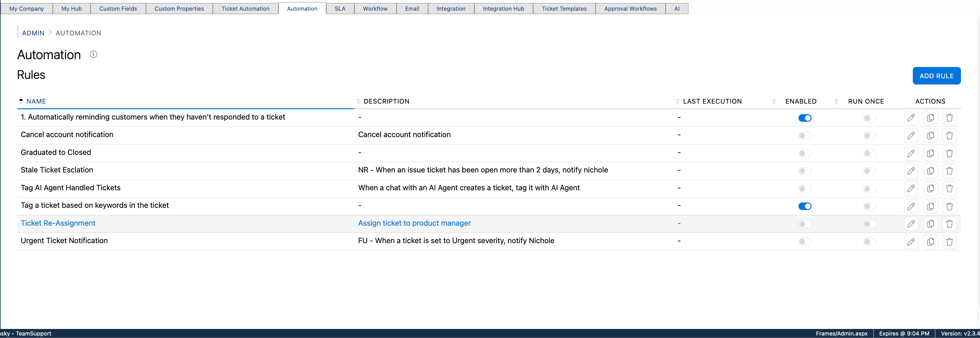Image resolution: width=980 pixels, height=338 pixels.
Task: Edit the Stale Ticket Esclation rule
Action: [911, 171]
